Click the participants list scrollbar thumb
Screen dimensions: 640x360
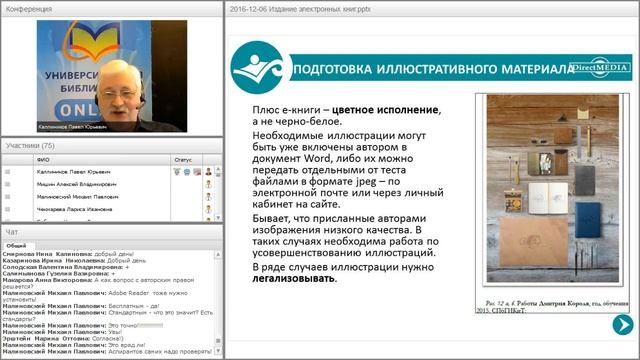click(x=218, y=175)
